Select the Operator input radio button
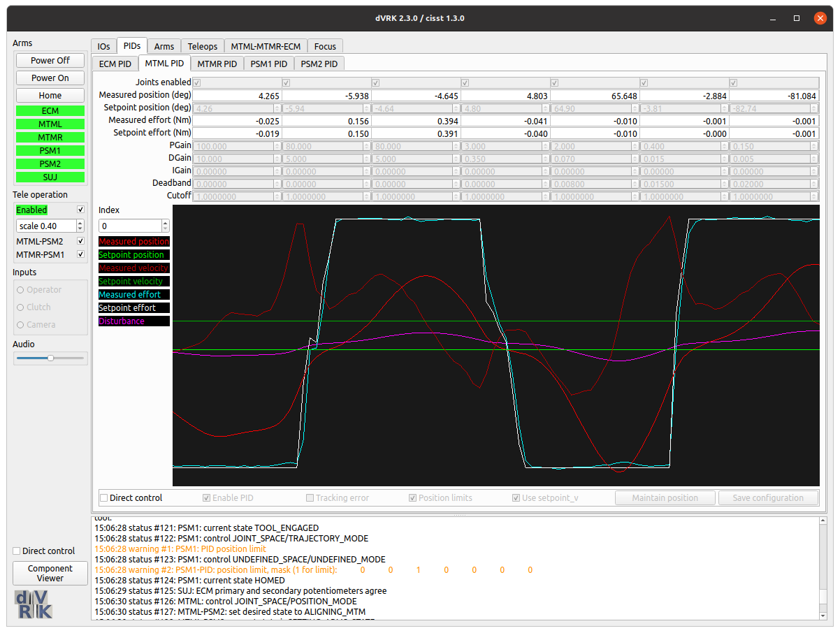 [20, 290]
